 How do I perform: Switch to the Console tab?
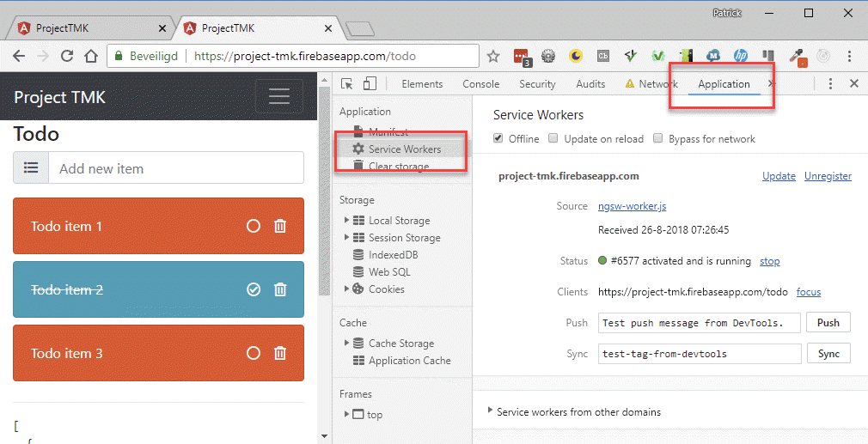pos(480,84)
